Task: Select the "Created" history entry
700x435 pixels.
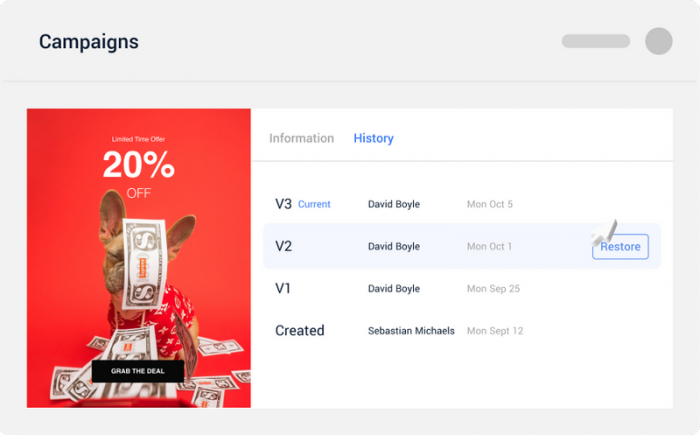Action: click(x=300, y=330)
